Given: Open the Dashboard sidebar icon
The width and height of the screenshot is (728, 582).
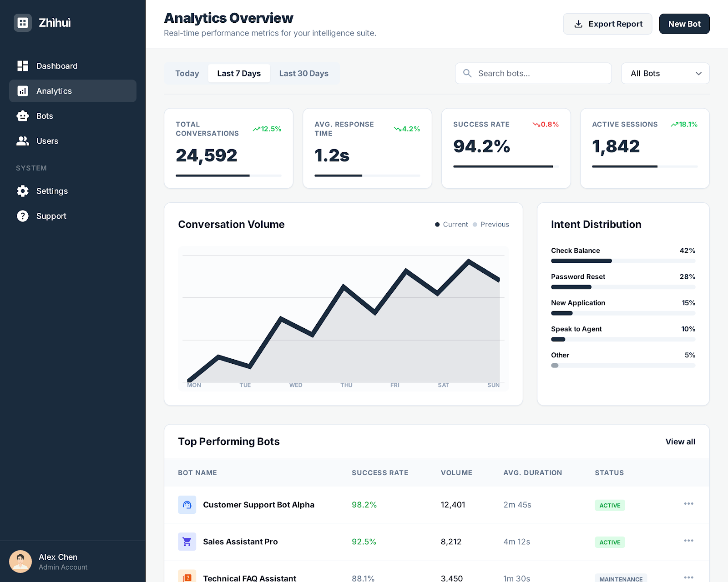Looking at the screenshot, I should (23, 66).
